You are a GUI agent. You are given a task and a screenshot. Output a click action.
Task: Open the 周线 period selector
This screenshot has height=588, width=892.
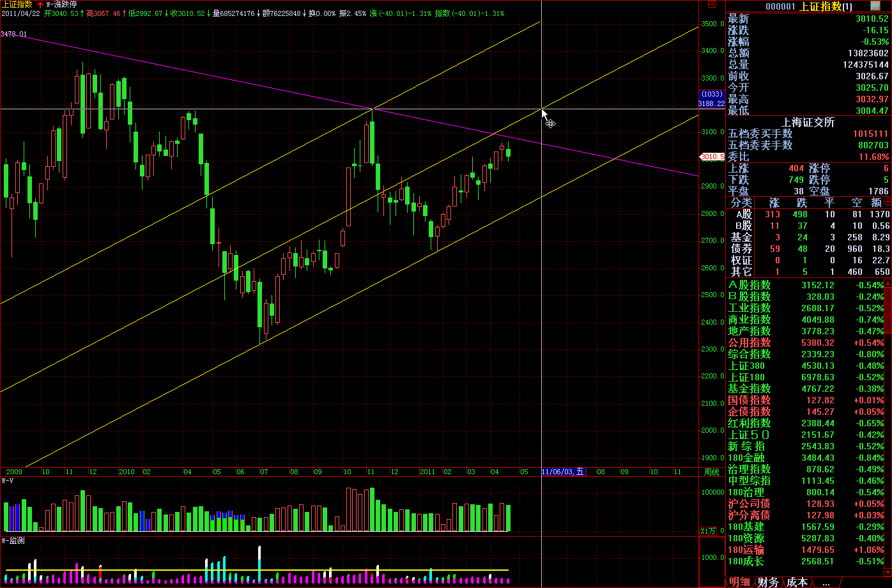[712, 472]
